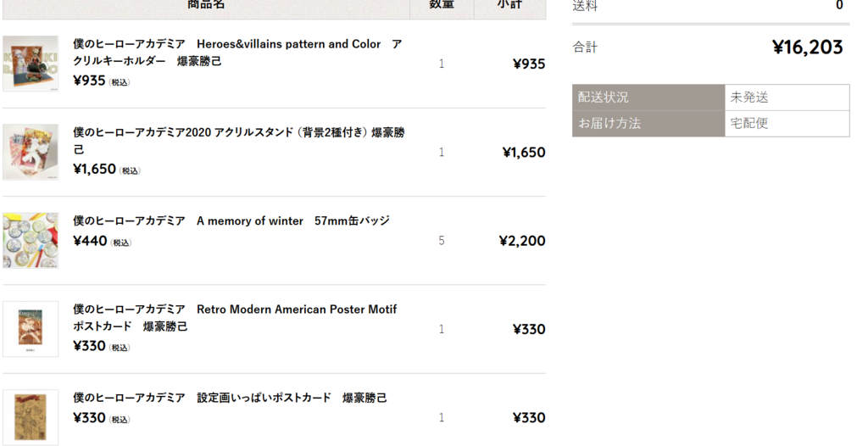Click the Heroes&villains pattern and Color product title
Image resolution: width=868 pixels, height=446 pixels.
click(x=237, y=52)
